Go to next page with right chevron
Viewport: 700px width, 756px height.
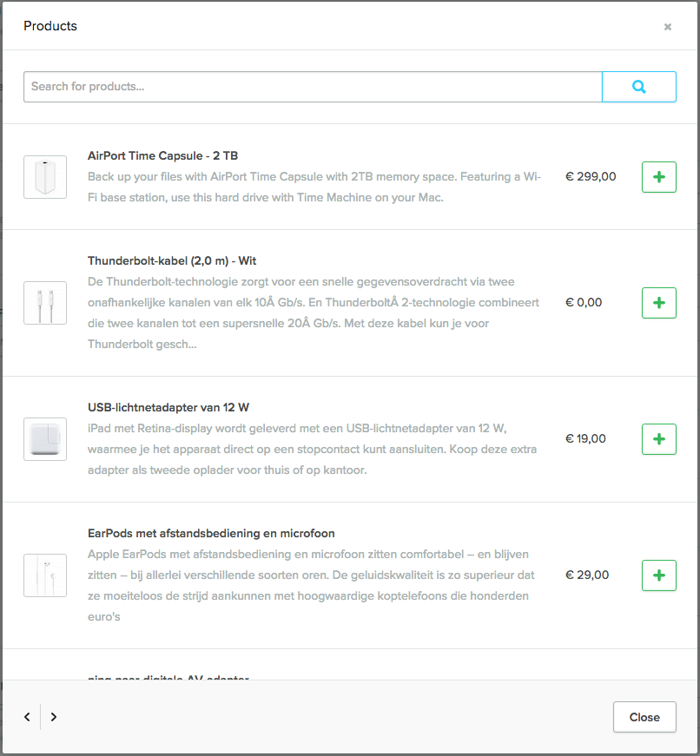(x=54, y=717)
